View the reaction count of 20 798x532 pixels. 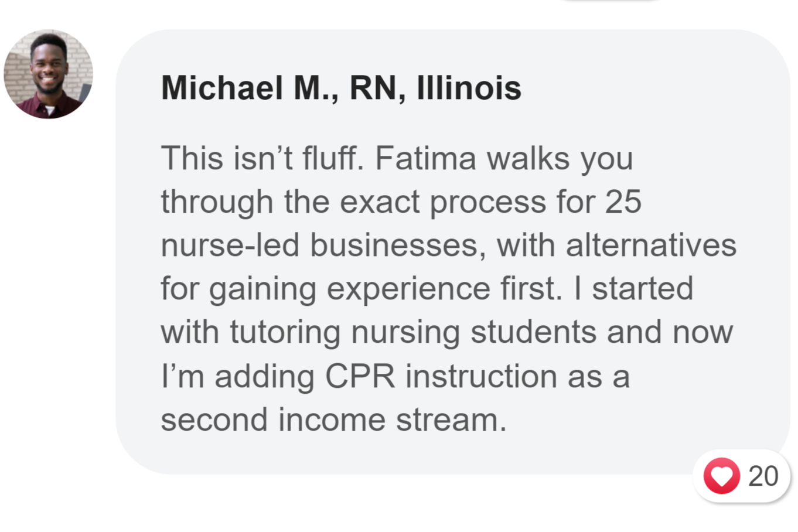tap(763, 476)
